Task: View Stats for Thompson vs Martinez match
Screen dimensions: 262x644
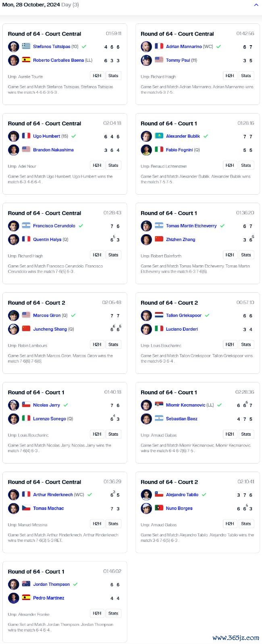Action: pyautogui.click(x=113, y=613)
